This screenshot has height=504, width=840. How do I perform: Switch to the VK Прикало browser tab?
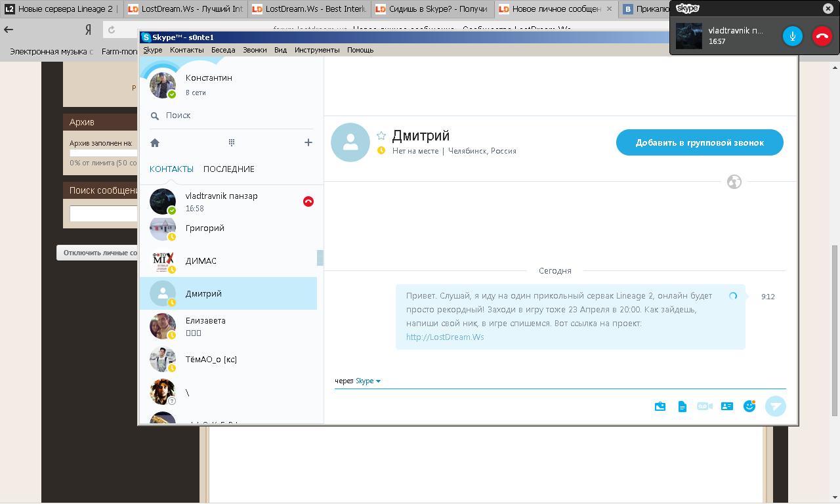point(644,9)
